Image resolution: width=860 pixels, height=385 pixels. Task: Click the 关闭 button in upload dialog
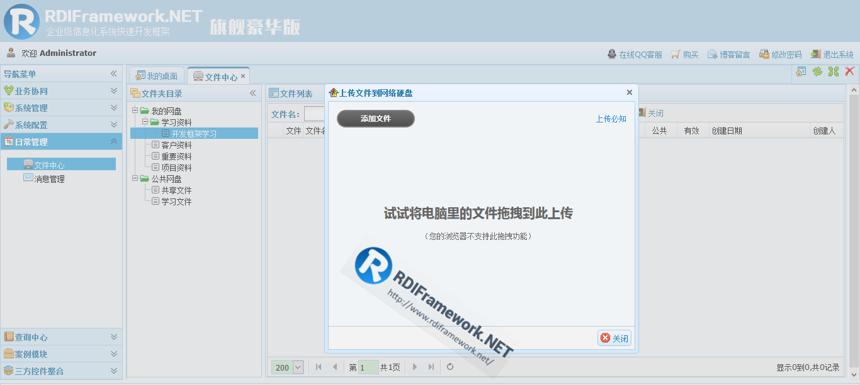614,338
